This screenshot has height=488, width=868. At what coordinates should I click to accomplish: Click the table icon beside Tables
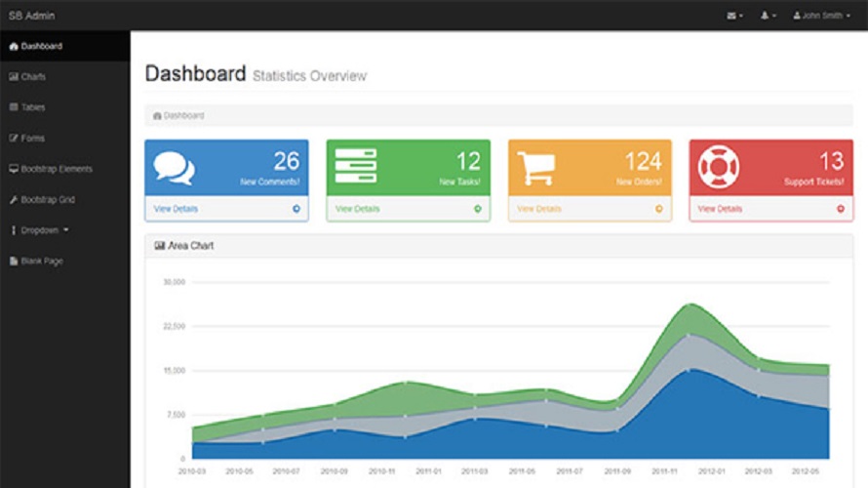[x=14, y=107]
